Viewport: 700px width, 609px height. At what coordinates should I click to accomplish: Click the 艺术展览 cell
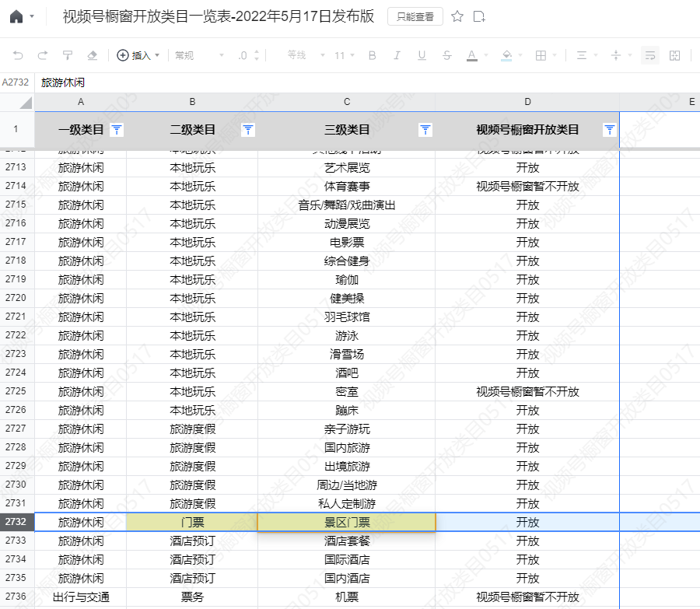coord(347,168)
